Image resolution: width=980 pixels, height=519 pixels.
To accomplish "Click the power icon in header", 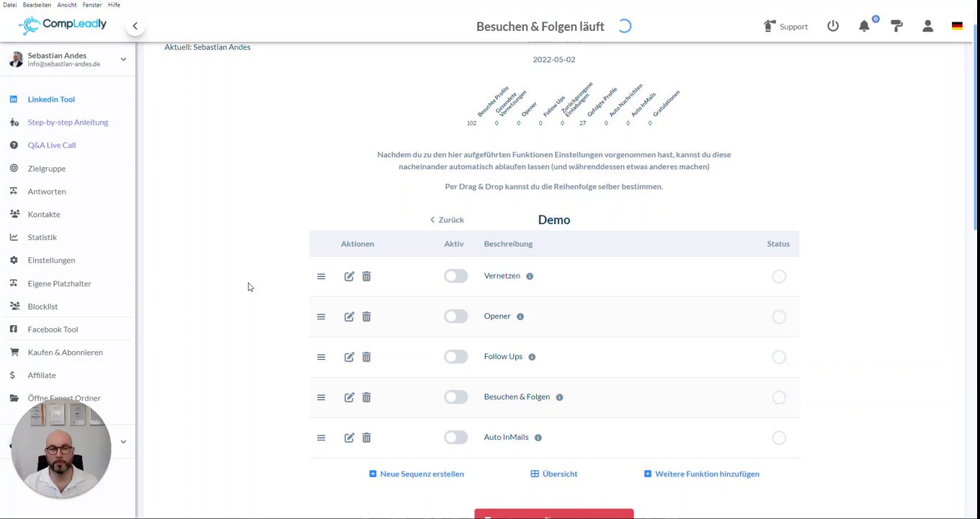I will [833, 26].
